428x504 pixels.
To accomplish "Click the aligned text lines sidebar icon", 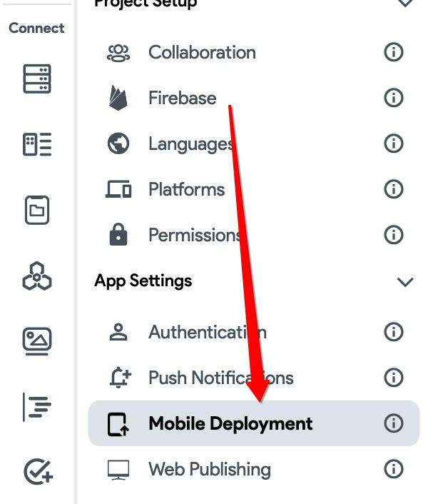I will point(37,407).
